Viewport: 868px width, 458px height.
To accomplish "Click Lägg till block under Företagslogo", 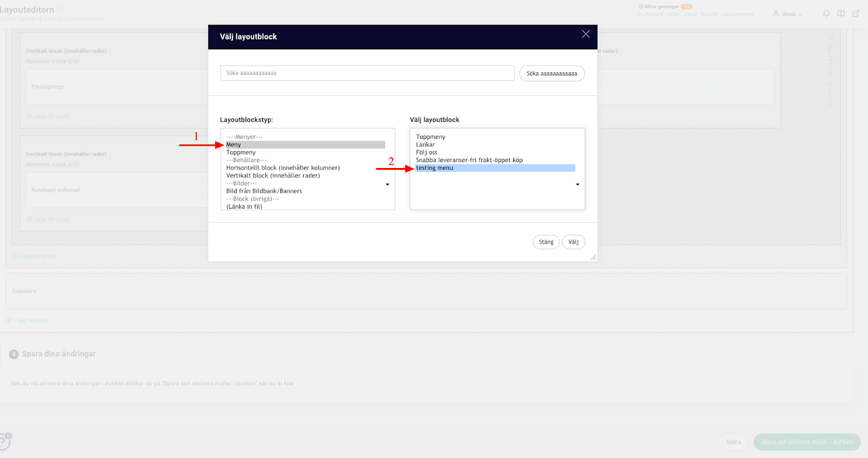I will [x=48, y=116].
